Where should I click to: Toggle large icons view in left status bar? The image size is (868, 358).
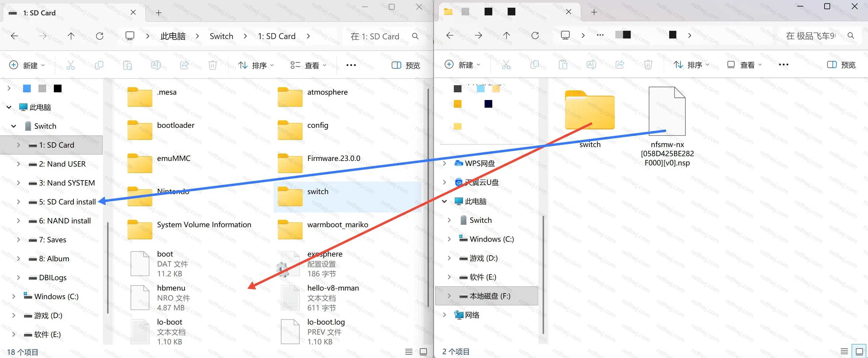click(424, 352)
